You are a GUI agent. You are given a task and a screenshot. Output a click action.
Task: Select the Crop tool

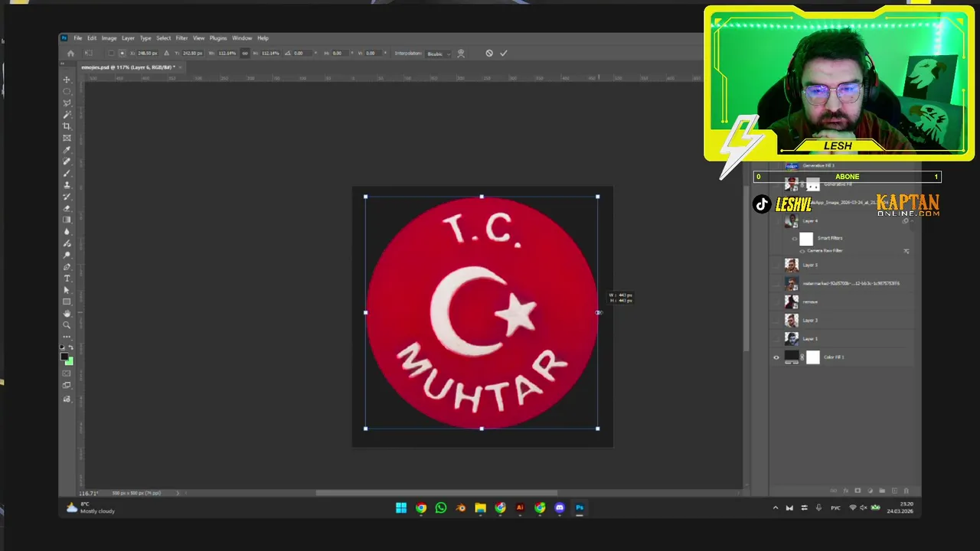click(x=67, y=126)
